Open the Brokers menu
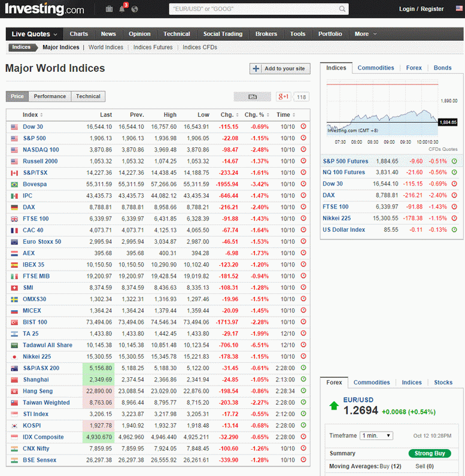This screenshot has width=465, height=476. (266, 34)
